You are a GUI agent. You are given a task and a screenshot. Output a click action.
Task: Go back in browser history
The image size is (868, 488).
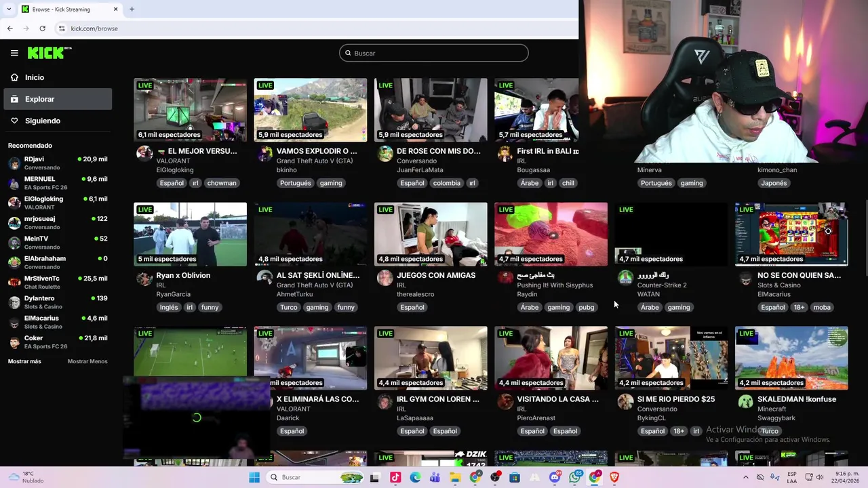click(x=9, y=28)
